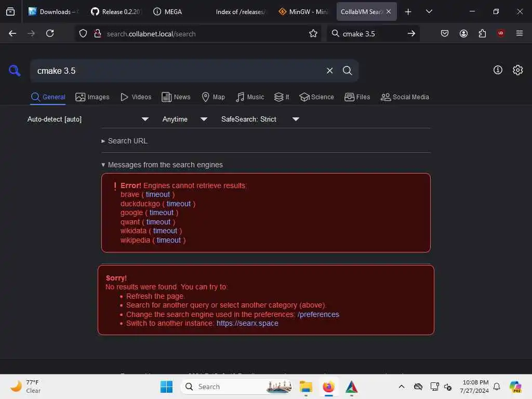Image resolution: width=532 pixels, height=399 pixels.
Task: Reload the current page
Action: click(50, 33)
